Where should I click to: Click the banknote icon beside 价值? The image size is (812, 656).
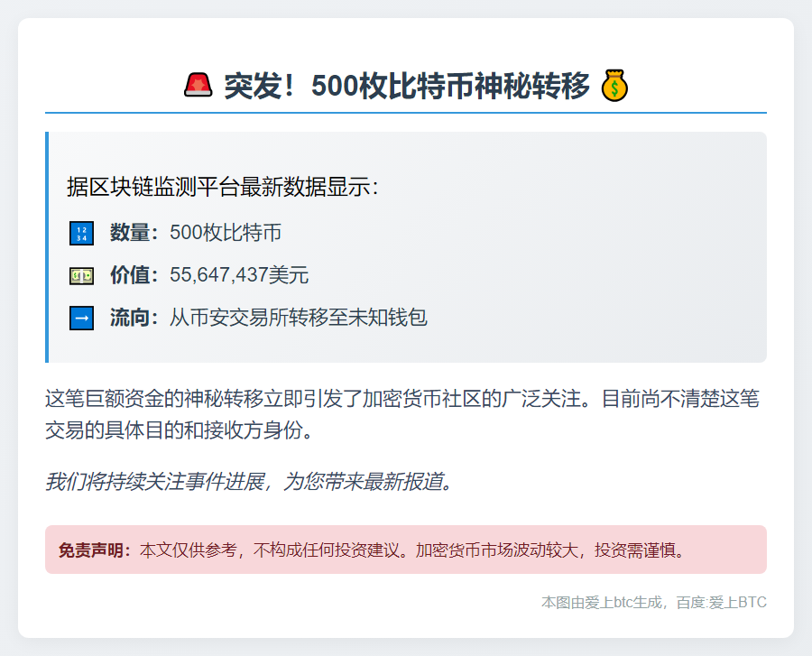tap(81, 275)
